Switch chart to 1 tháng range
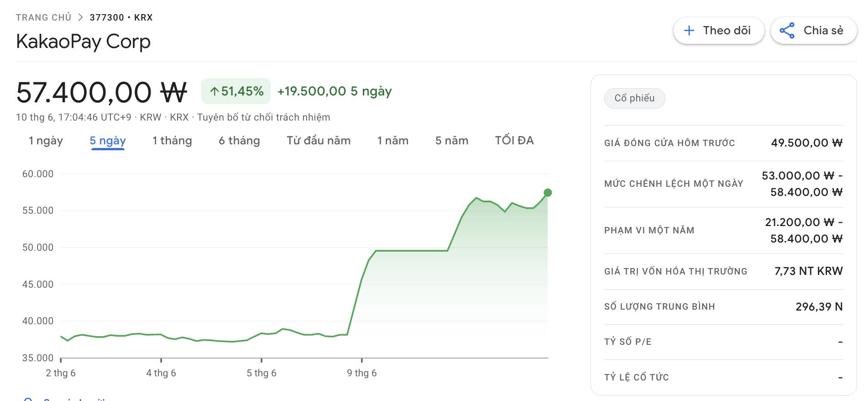 [172, 141]
